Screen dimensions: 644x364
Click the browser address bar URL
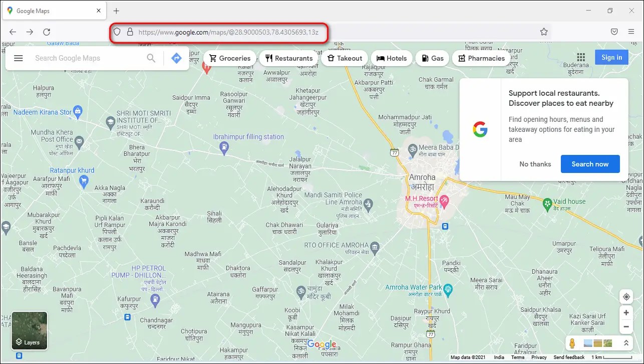click(229, 32)
